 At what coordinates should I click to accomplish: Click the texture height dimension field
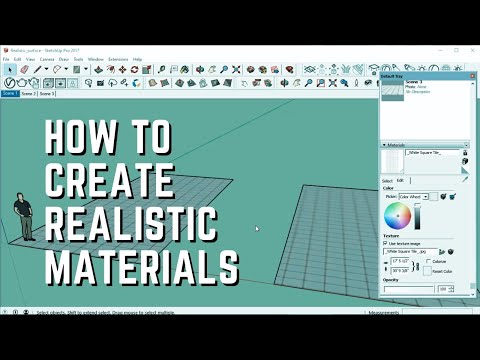click(400, 271)
